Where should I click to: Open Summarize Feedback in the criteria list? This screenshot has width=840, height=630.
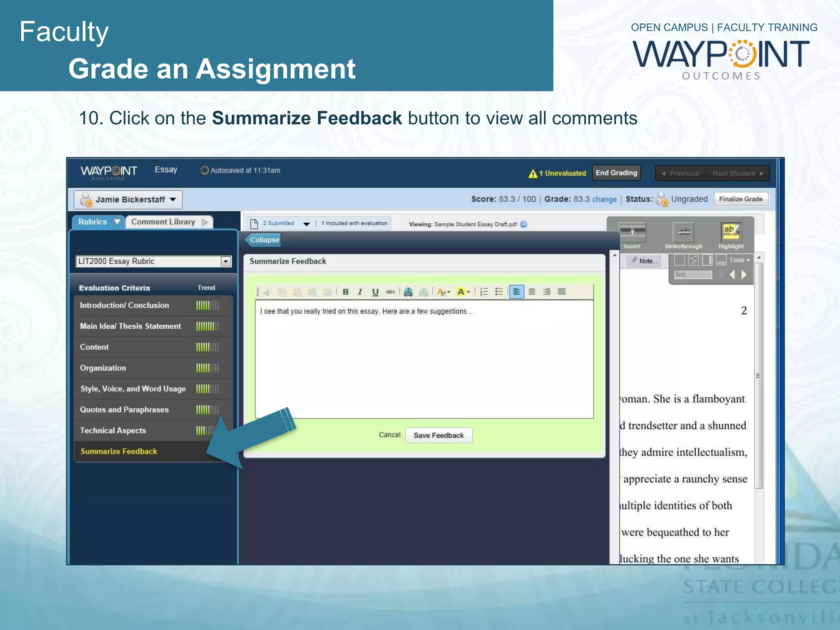click(119, 452)
